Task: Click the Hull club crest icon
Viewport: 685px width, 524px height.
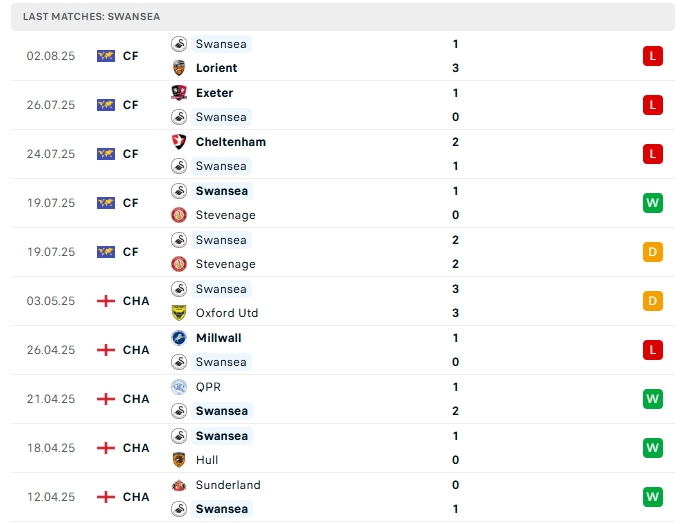Action: click(179, 460)
